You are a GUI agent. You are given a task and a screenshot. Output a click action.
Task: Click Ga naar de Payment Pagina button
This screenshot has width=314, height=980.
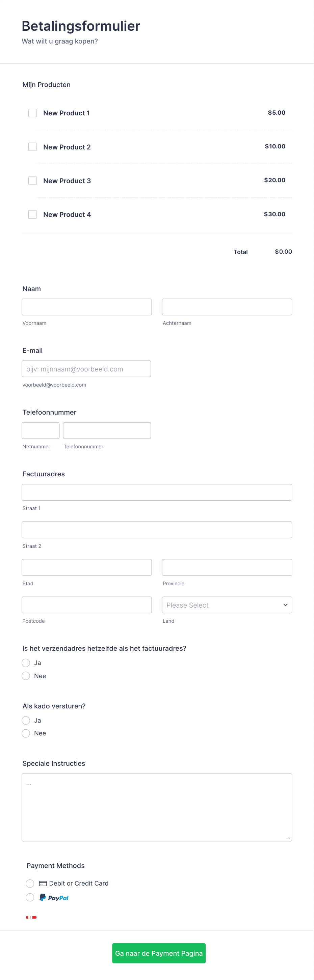(x=159, y=953)
